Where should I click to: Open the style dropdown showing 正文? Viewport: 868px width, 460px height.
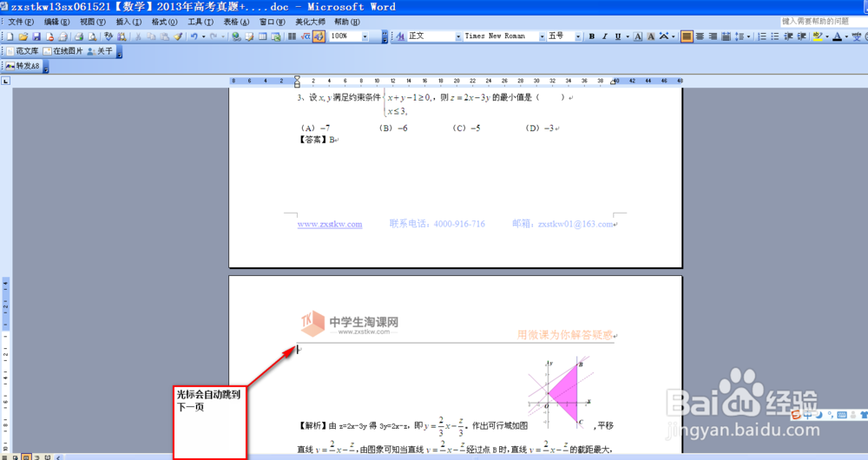coord(457,36)
